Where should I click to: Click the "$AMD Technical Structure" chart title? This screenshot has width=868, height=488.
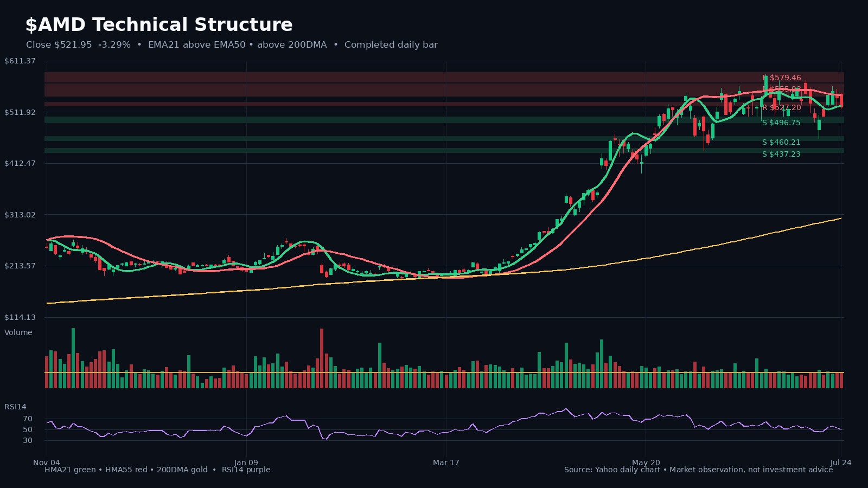point(159,25)
